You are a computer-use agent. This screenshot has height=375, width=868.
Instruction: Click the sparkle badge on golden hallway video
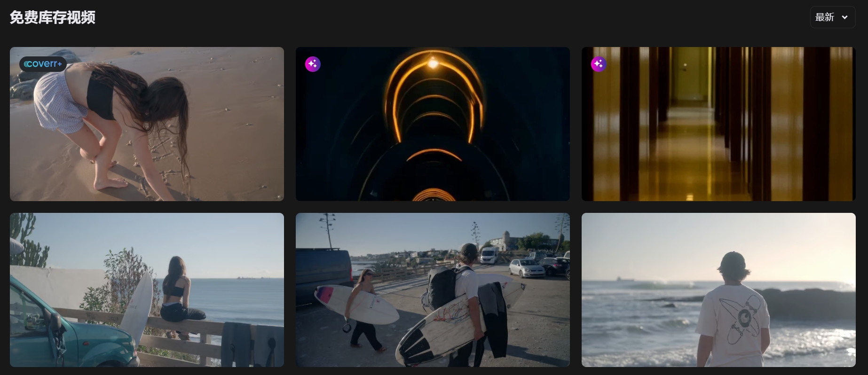598,64
